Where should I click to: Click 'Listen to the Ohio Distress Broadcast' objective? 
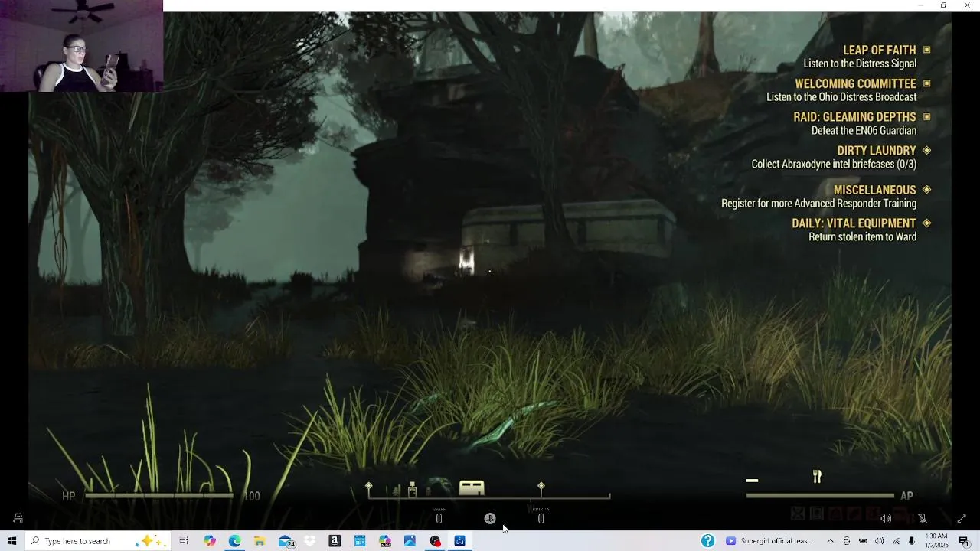click(841, 97)
